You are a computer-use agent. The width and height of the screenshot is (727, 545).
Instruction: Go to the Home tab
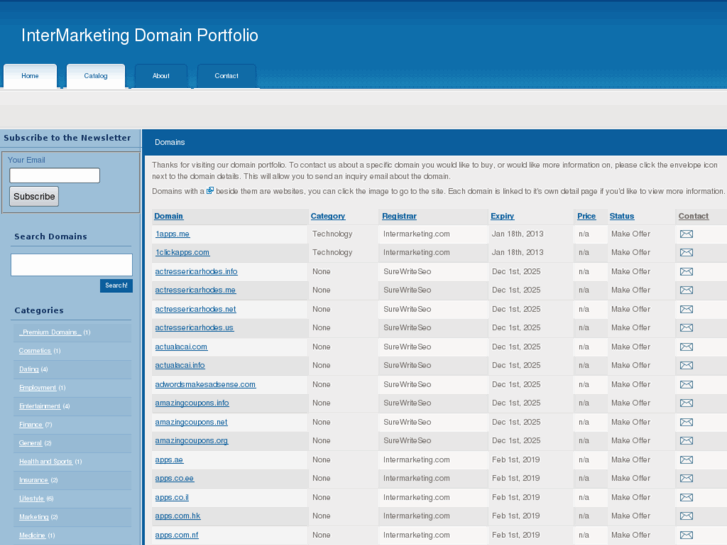(30, 76)
